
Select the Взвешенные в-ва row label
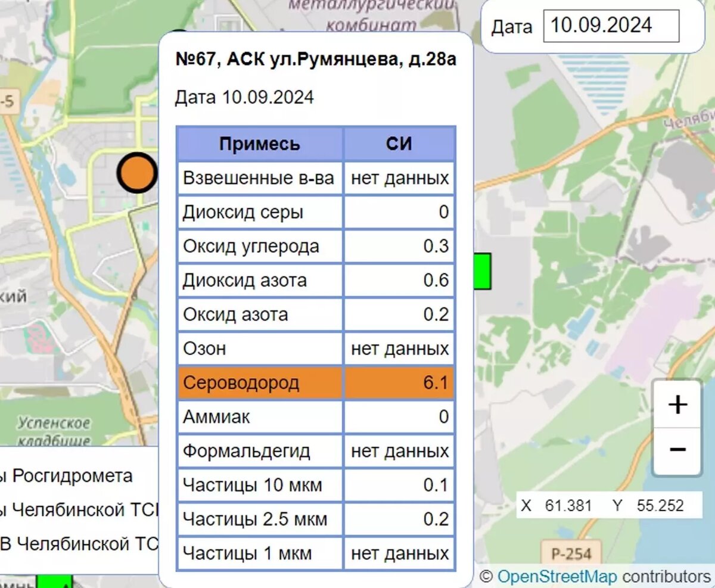click(x=259, y=178)
